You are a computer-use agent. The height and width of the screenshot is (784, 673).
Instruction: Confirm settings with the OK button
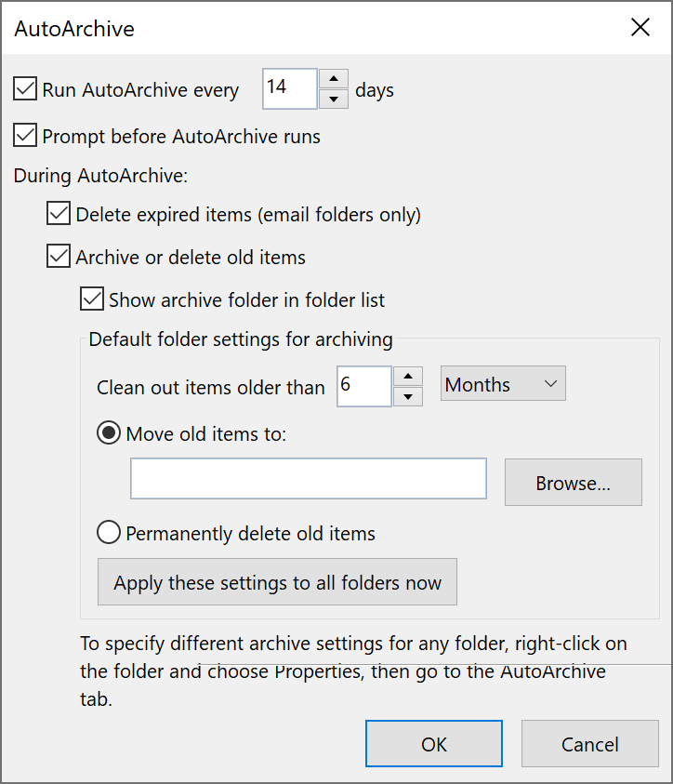tap(434, 743)
